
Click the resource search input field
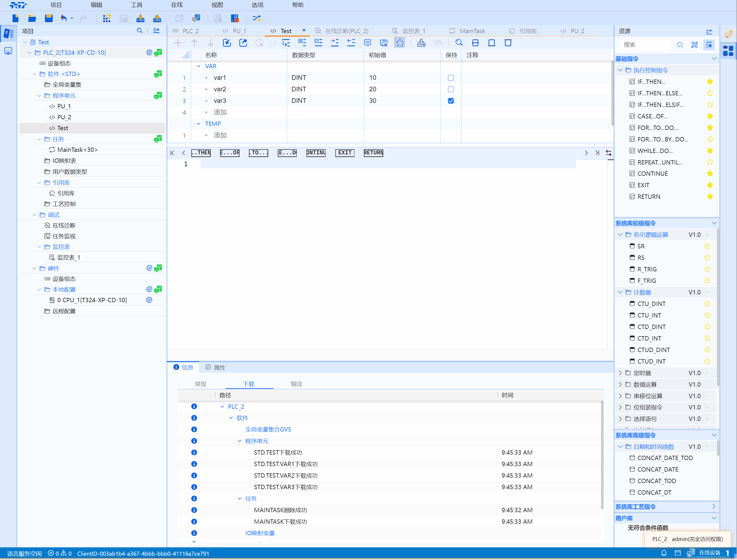coord(645,45)
